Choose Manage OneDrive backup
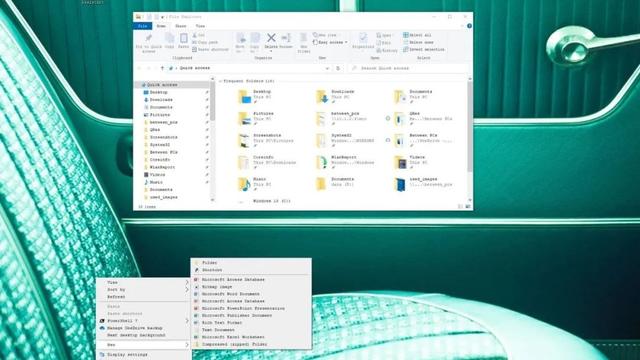Image resolution: width=640 pixels, height=360 pixels. [143, 328]
